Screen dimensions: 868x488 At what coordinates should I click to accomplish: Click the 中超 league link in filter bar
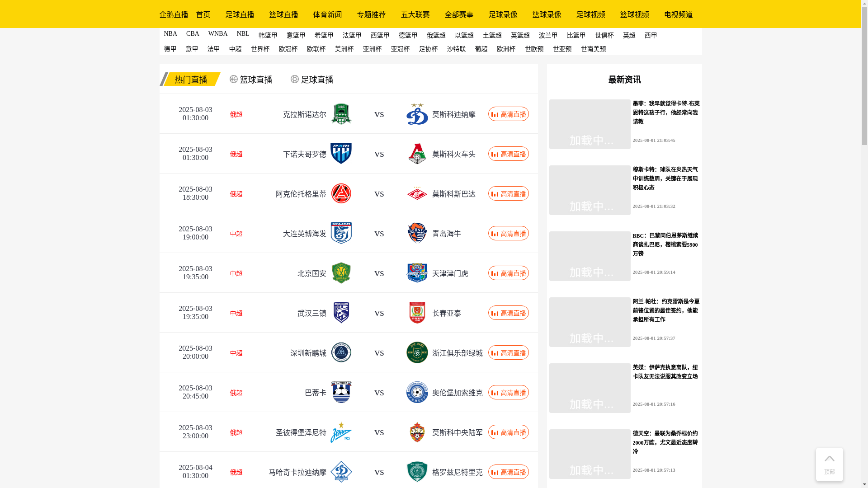point(235,49)
